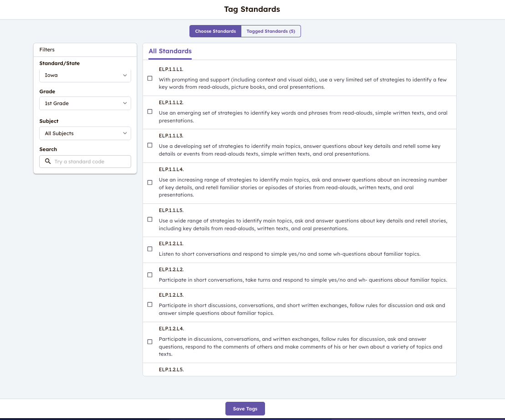
Task: Select the ELP.1.2.L3 standard row
Action: [x=150, y=304]
